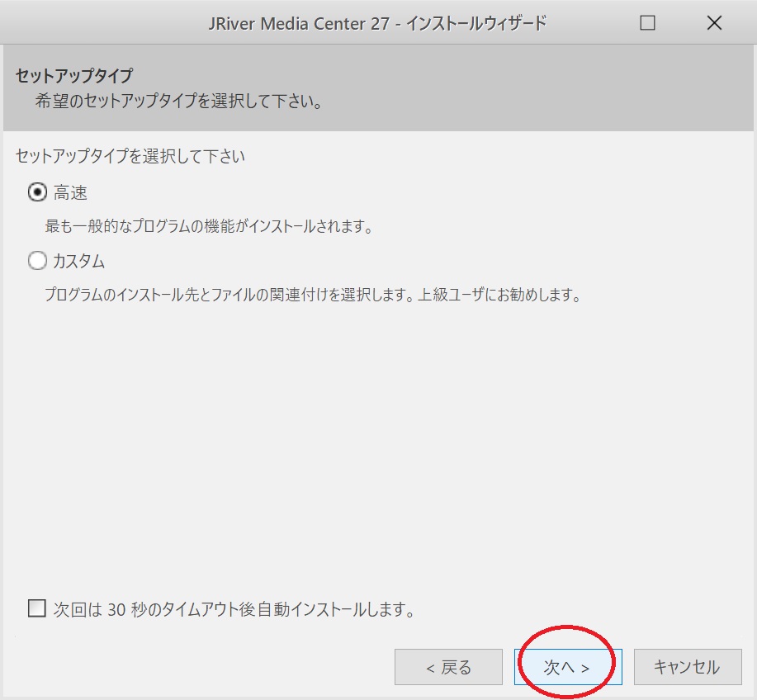Click text プログラムのインストール先とファイルの関連付け description

[314, 295]
